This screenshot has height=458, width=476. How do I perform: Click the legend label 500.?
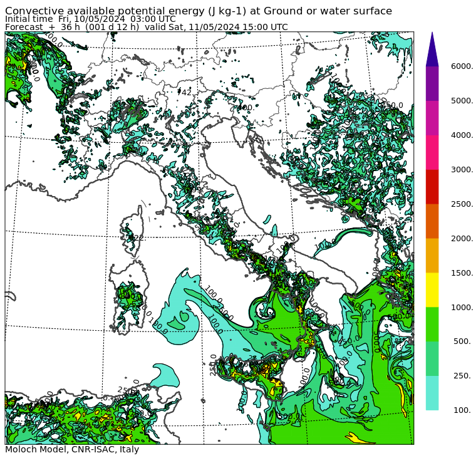click(463, 341)
